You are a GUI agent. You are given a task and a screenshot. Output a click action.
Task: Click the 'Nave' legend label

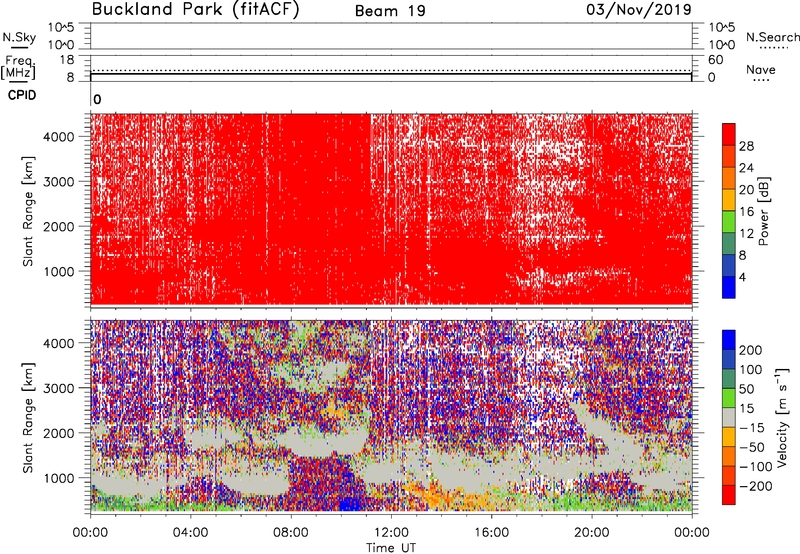761,69
